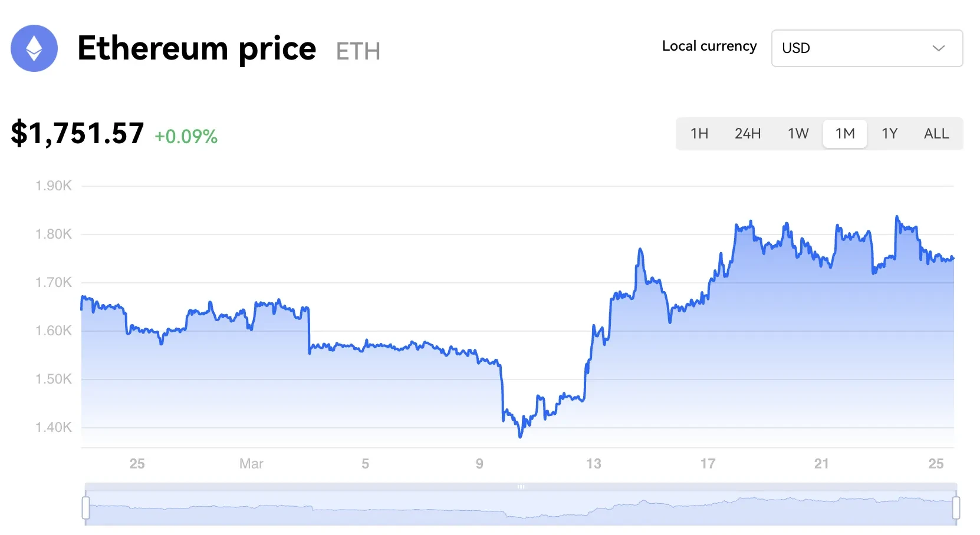Click the 1.90K y-axis label
The width and height of the screenshot is (980, 535).
pyautogui.click(x=52, y=185)
